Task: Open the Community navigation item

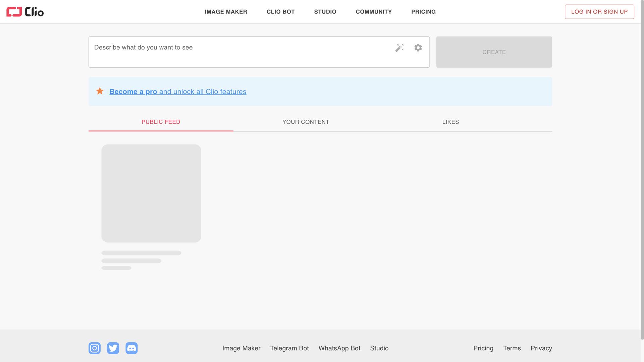Action: point(374,12)
